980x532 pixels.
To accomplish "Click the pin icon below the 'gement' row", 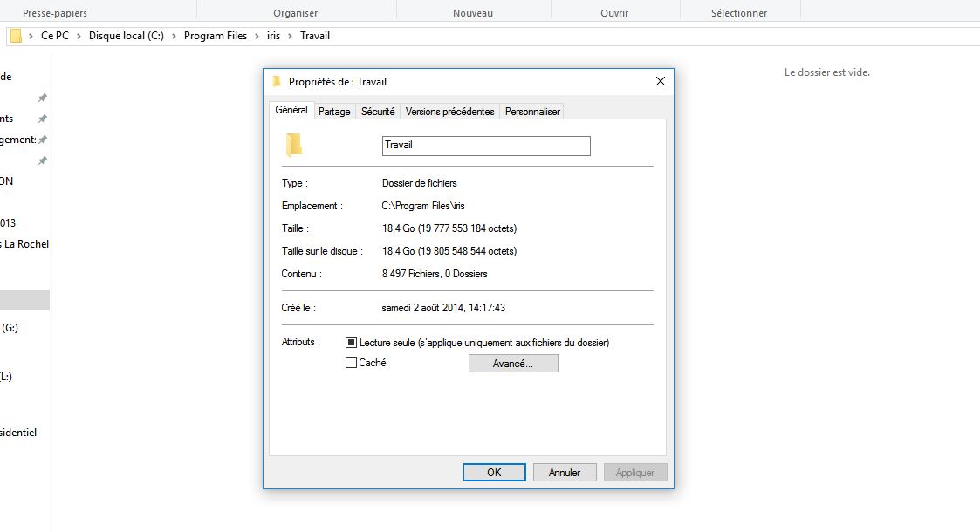I will (43, 160).
